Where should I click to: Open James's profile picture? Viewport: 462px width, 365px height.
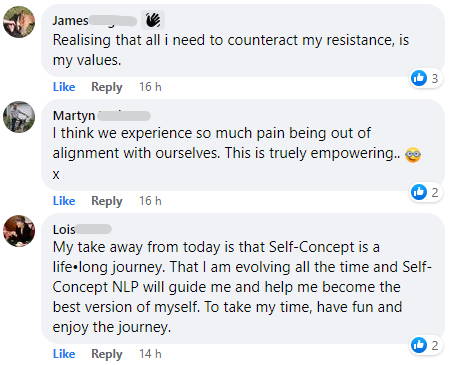coord(19,22)
